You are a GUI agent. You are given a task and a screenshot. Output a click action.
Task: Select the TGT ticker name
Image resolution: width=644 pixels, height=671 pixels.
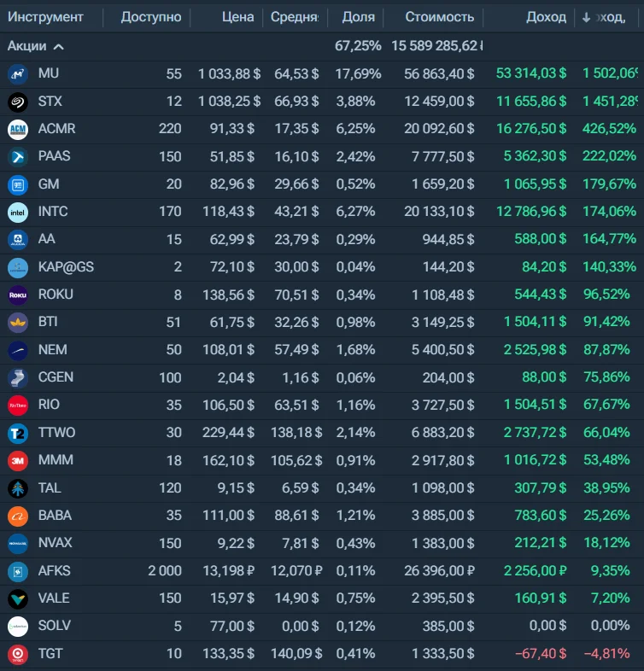coord(50,653)
